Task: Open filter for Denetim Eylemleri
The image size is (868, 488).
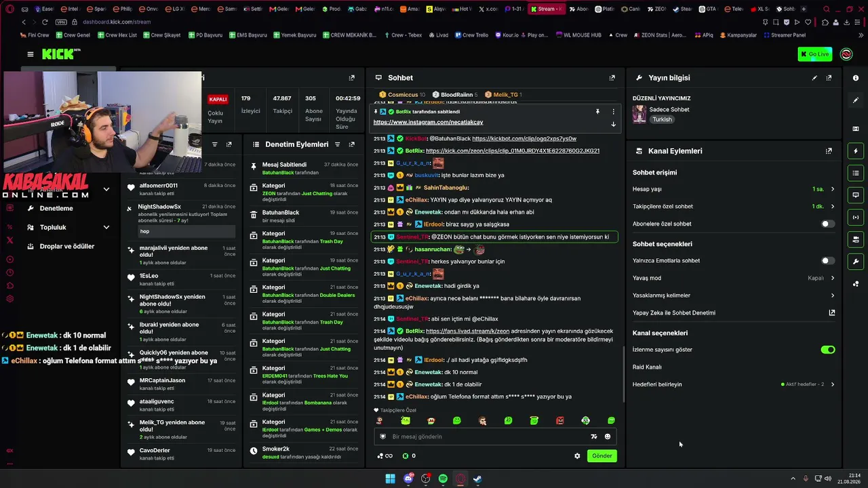Action: 337,144
